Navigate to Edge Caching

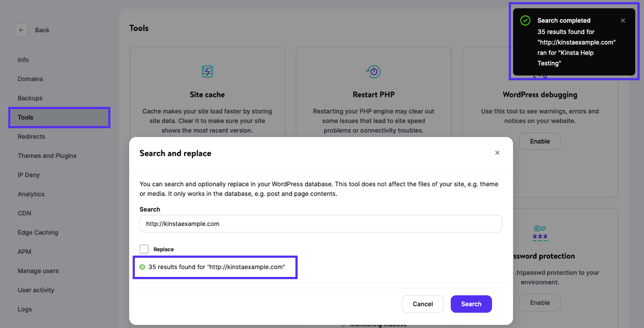[x=38, y=232]
